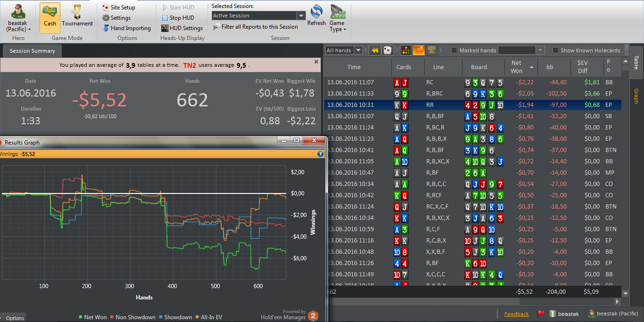Select Tournament game mode
The width and height of the screenshot is (644, 322).
pos(77,17)
